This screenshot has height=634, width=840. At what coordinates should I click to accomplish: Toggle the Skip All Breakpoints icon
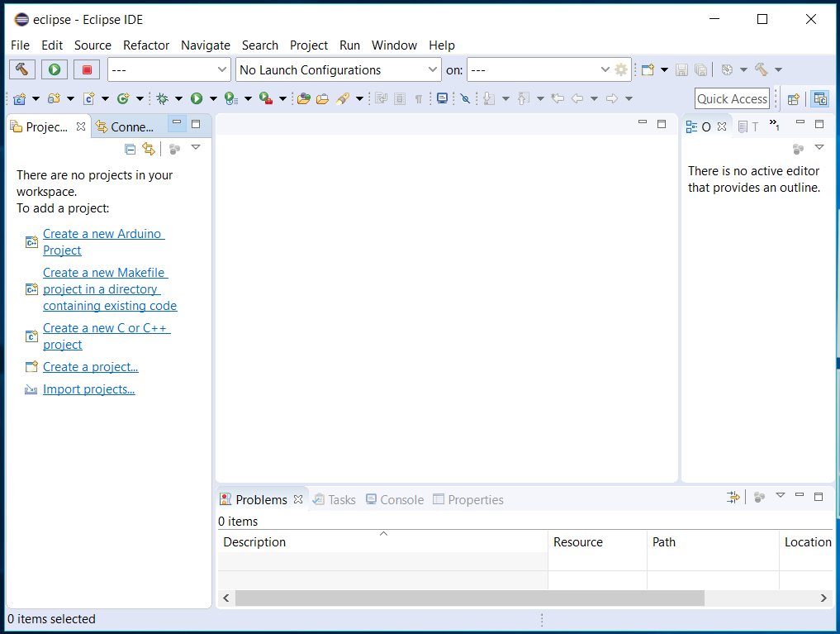[465, 98]
